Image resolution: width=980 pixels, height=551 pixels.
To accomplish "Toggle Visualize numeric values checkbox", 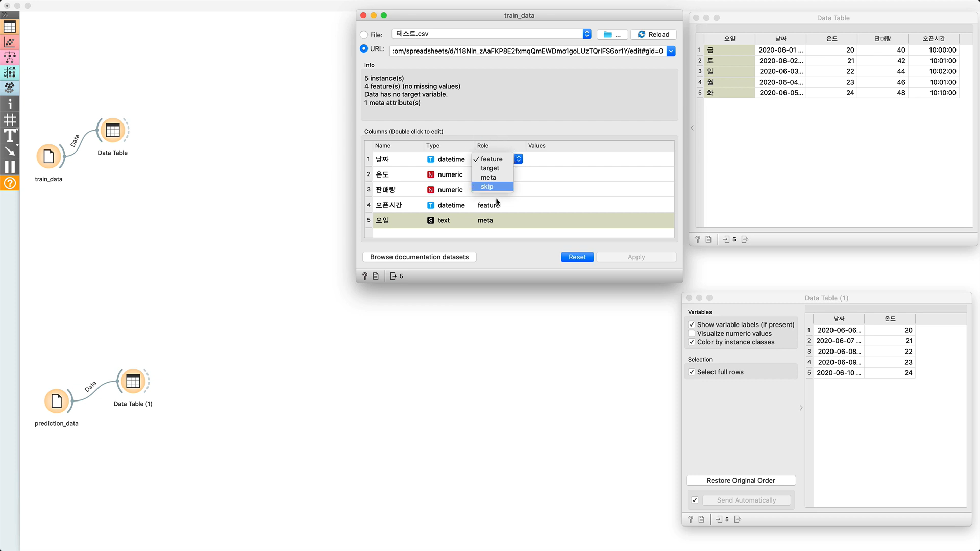I will tap(692, 333).
